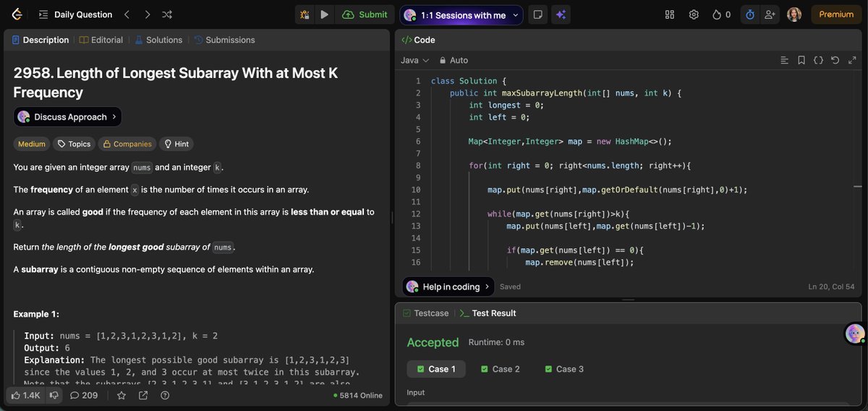Star the problem as favorite

tap(122, 395)
